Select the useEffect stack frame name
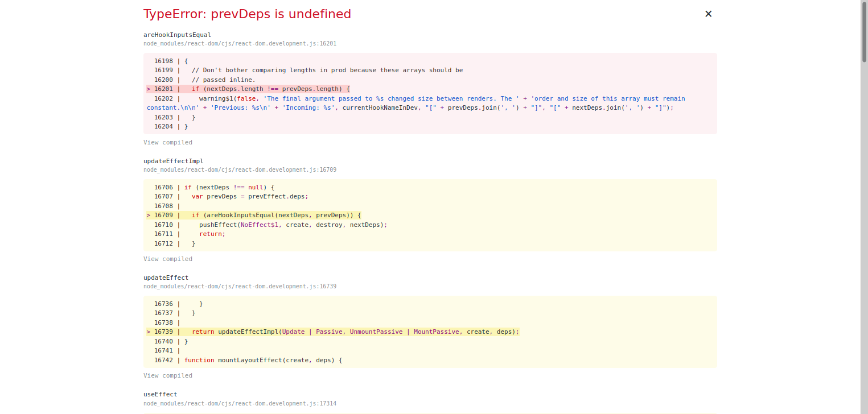868x414 pixels. pyautogui.click(x=160, y=394)
